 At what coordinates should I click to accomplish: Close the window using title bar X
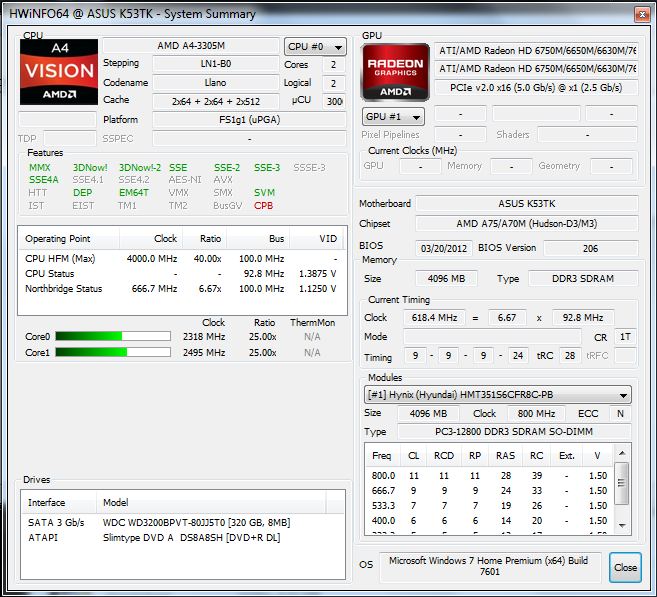[642, 15]
